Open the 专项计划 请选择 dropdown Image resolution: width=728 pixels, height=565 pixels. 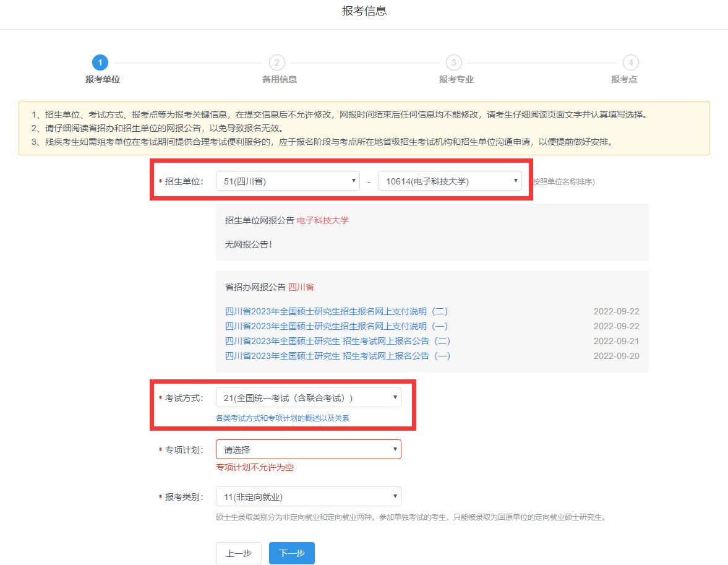pyautogui.click(x=308, y=449)
